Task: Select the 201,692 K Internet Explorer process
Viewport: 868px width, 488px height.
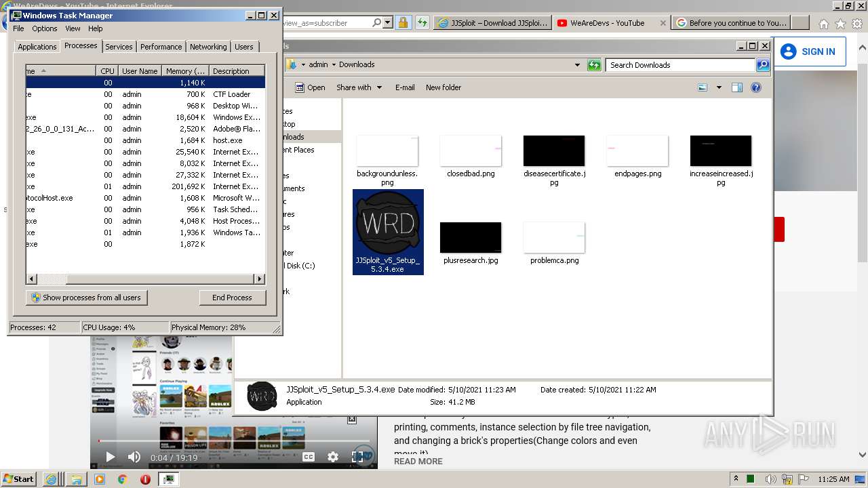Action: coord(145,186)
